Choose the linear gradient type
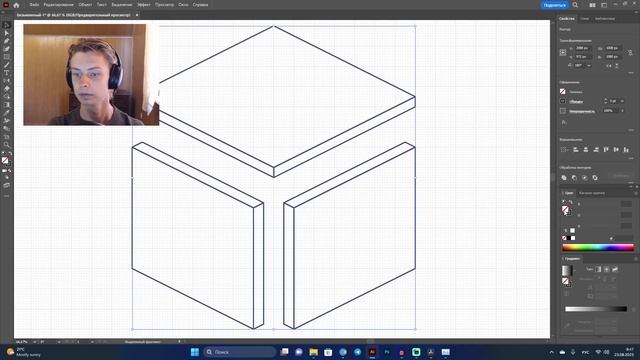 (x=598, y=269)
